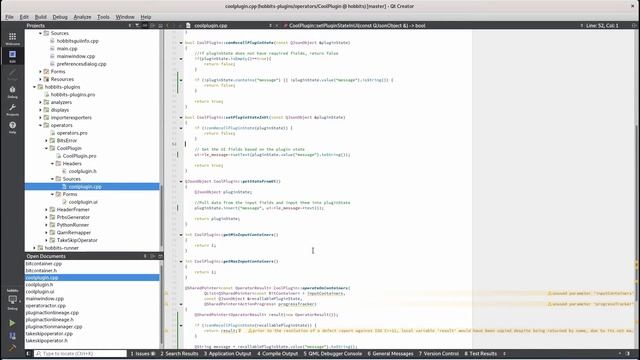Open coolplugin.ui in the Forms folder
This screenshot has width=640, height=360.
pos(83,202)
